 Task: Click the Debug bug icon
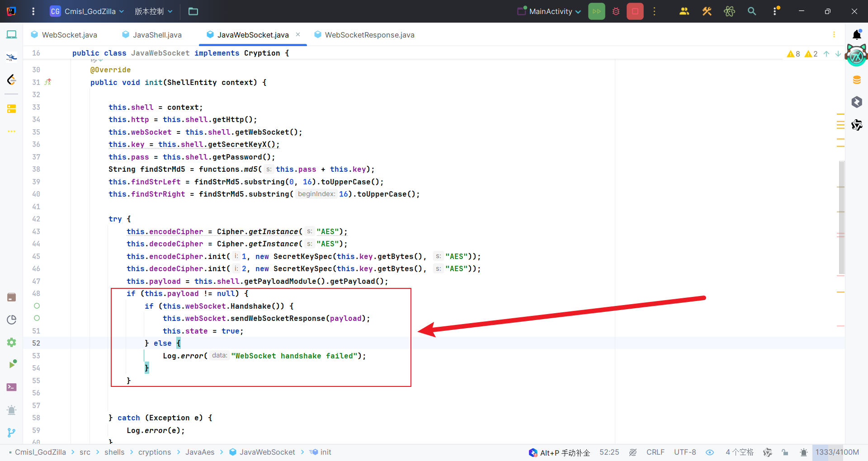tap(616, 11)
